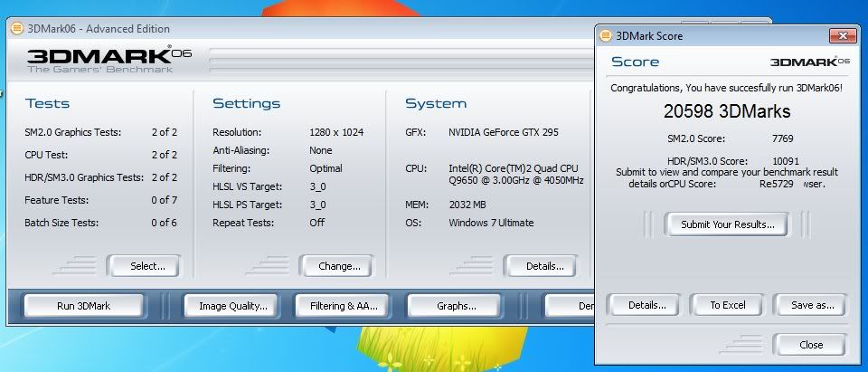This screenshot has height=372, width=868.
Task: Click HDR/SM3.0 Score value 10091
Action: click(786, 161)
